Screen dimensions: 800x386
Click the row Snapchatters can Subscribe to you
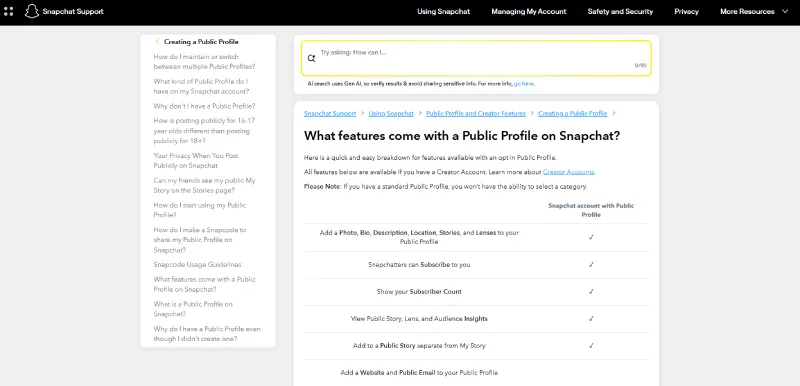click(476, 265)
